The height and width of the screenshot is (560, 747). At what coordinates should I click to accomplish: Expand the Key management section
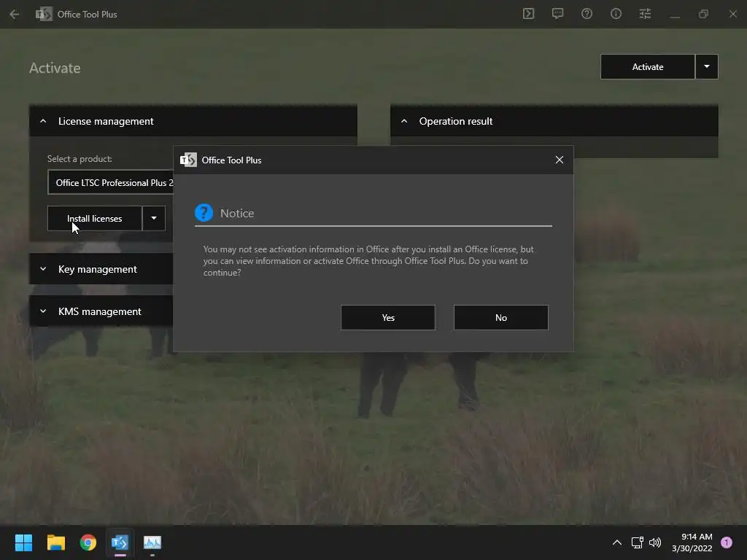pyautogui.click(x=101, y=269)
